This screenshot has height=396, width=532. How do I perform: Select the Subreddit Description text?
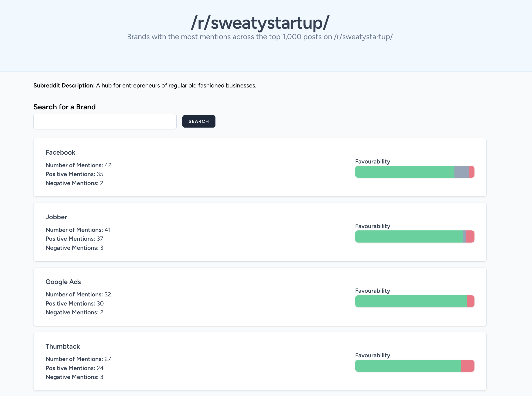(145, 85)
